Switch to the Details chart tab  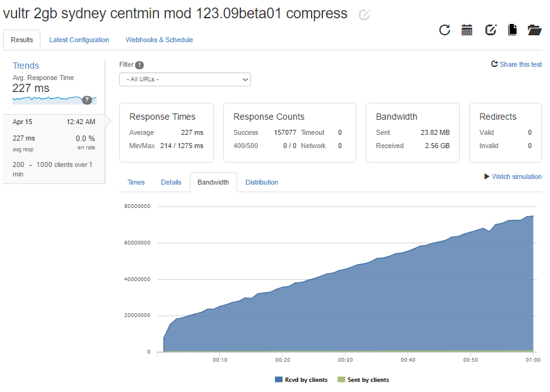pyautogui.click(x=171, y=182)
